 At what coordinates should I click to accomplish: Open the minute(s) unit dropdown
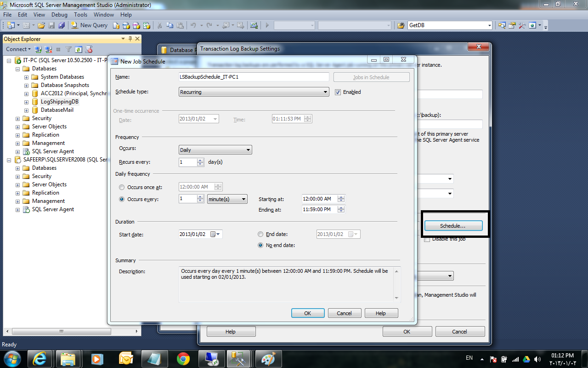[x=227, y=199]
